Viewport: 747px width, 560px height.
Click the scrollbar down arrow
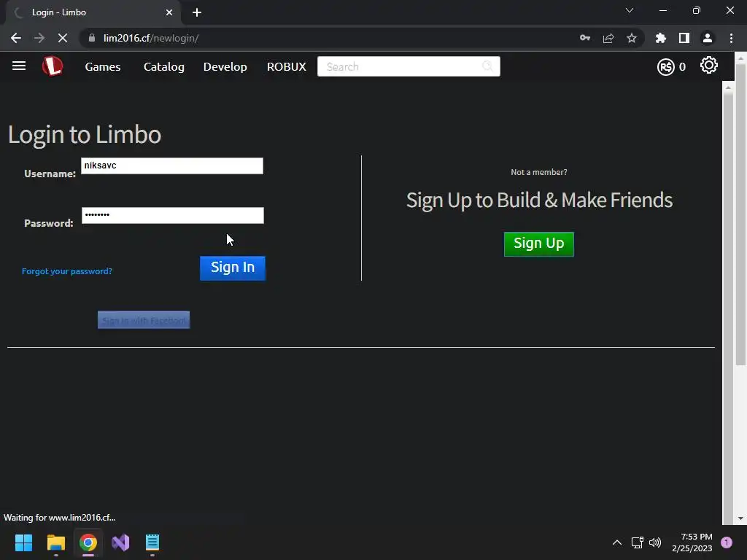(x=740, y=518)
